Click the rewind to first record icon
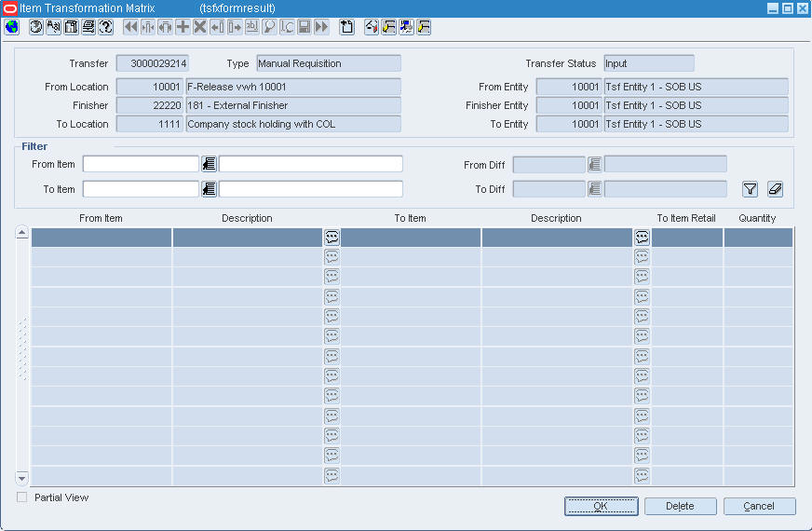 pyautogui.click(x=130, y=27)
